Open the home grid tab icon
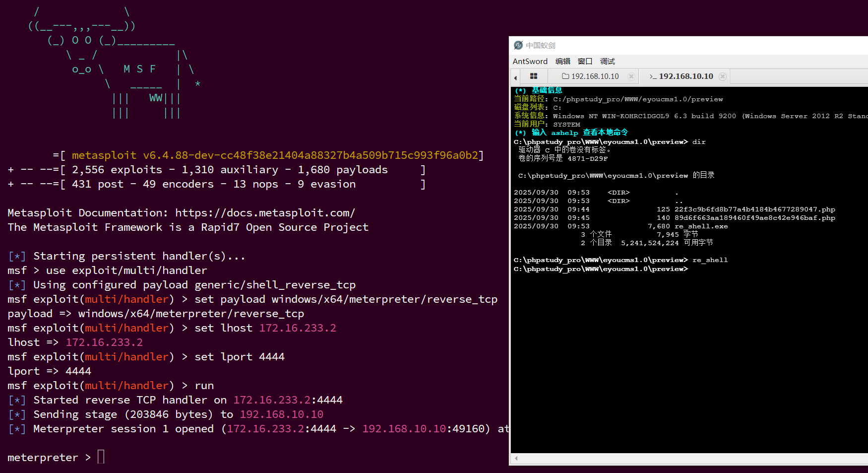 [x=534, y=76]
